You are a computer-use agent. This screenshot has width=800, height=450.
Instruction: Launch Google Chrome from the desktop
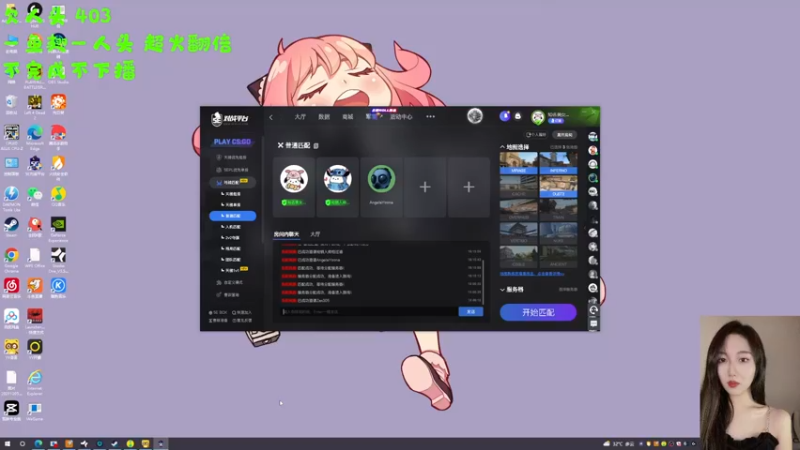coord(11,258)
